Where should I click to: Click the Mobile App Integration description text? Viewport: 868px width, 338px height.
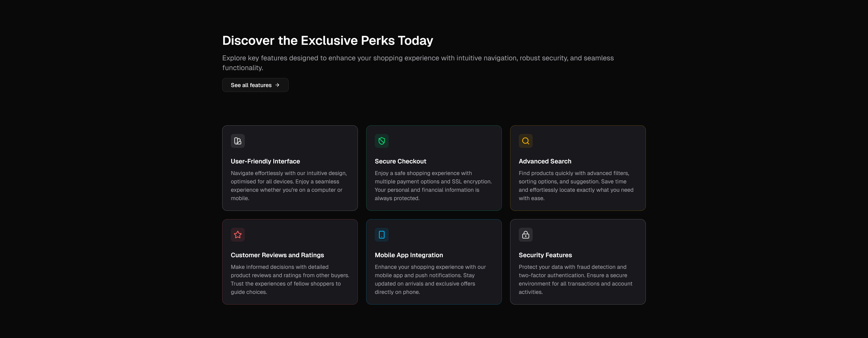click(x=430, y=279)
